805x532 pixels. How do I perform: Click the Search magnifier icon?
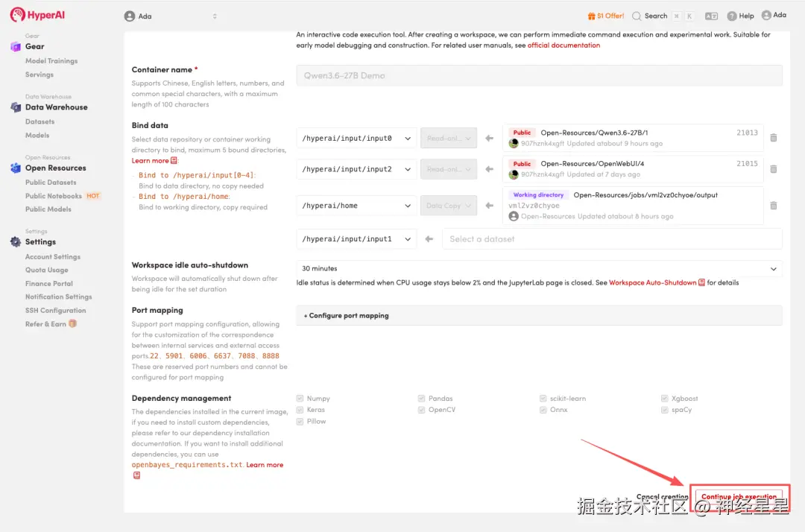pos(637,16)
